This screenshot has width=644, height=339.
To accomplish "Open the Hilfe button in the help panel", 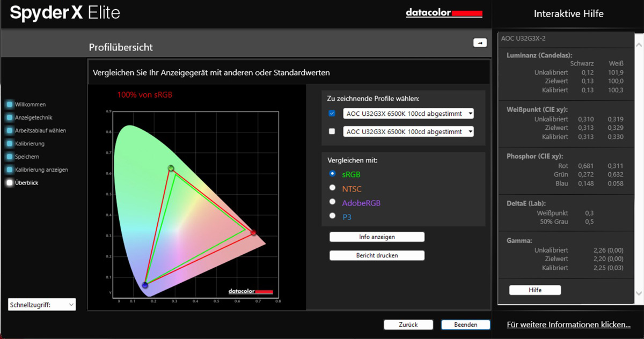I will click(x=535, y=290).
